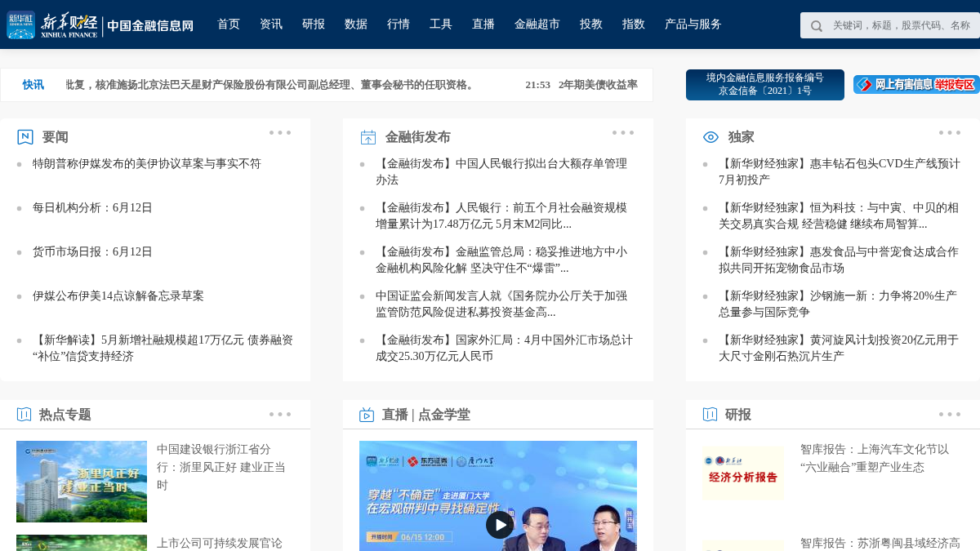Open the 资讯 nav item
This screenshot has width=980, height=551.
pos(271,24)
